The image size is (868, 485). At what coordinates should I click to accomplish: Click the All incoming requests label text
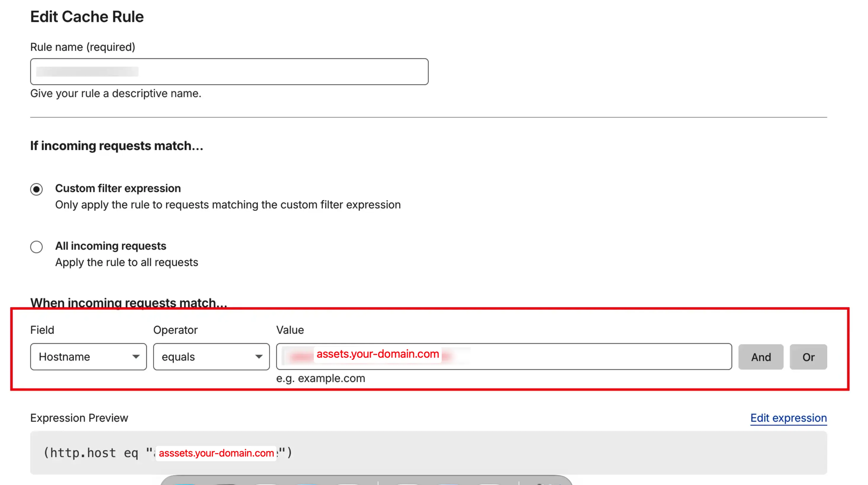(x=110, y=246)
